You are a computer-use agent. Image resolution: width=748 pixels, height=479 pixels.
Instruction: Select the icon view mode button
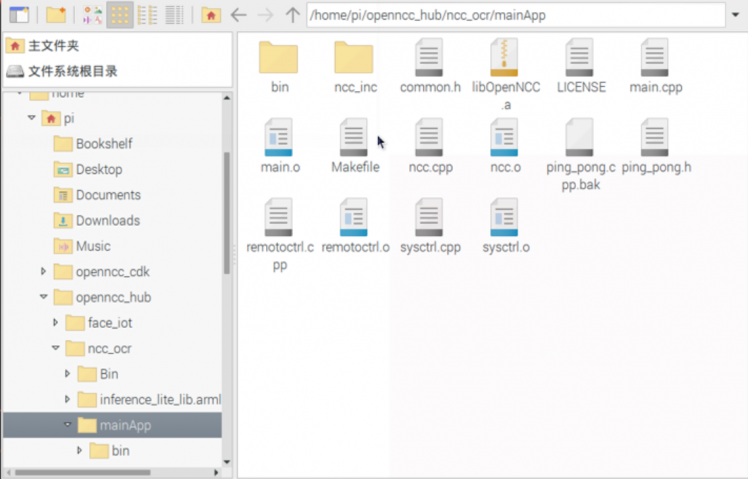pos(120,15)
